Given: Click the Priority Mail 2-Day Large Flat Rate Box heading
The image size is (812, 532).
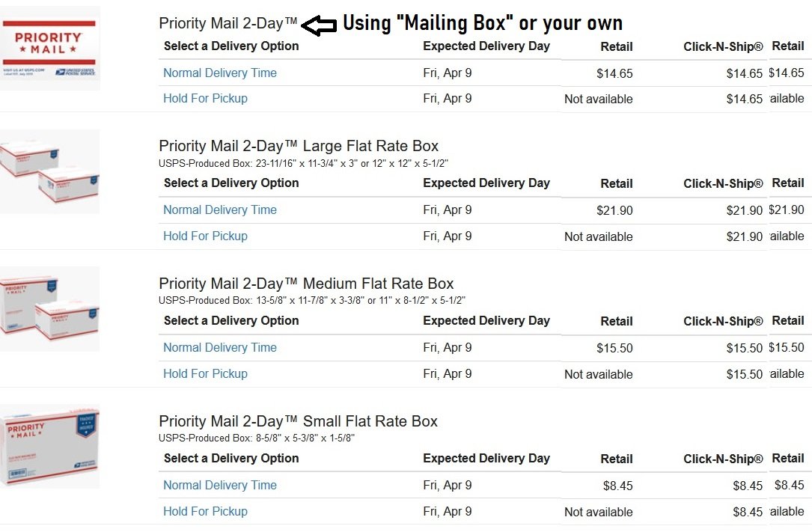Looking at the screenshot, I should [x=299, y=146].
